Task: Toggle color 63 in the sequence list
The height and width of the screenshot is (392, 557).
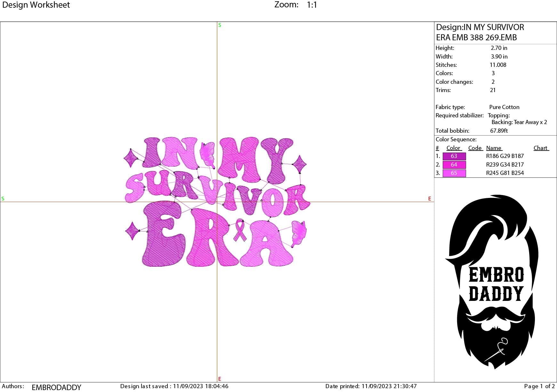Action: tap(454, 156)
